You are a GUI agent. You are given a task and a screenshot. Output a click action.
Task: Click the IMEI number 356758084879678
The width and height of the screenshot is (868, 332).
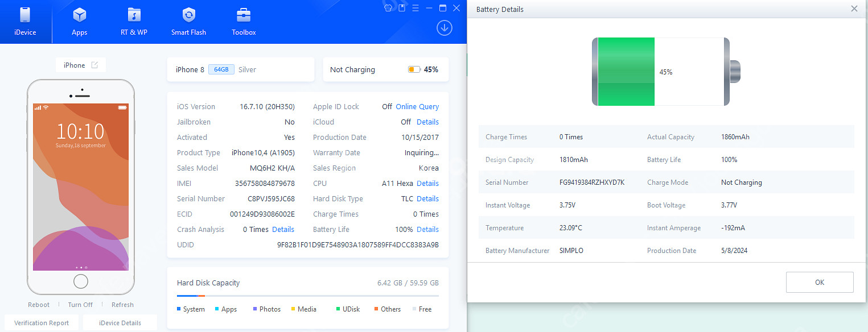tap(265, 183)
